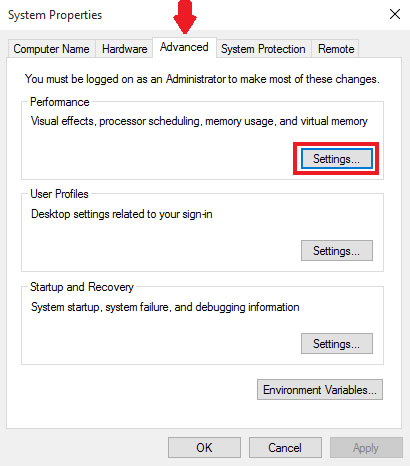
Task: Click the Environment Variables button
Action: [x=320, y=389]
